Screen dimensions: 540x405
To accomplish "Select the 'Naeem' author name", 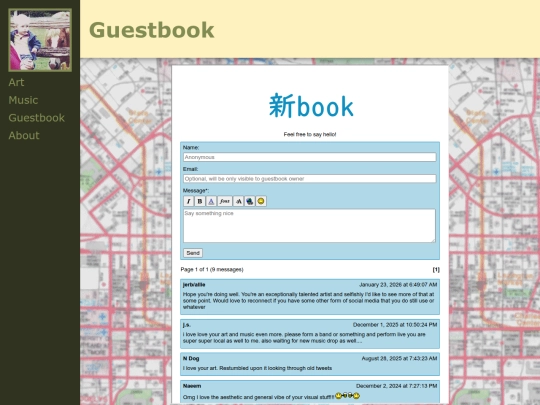I will click(192, 386).
